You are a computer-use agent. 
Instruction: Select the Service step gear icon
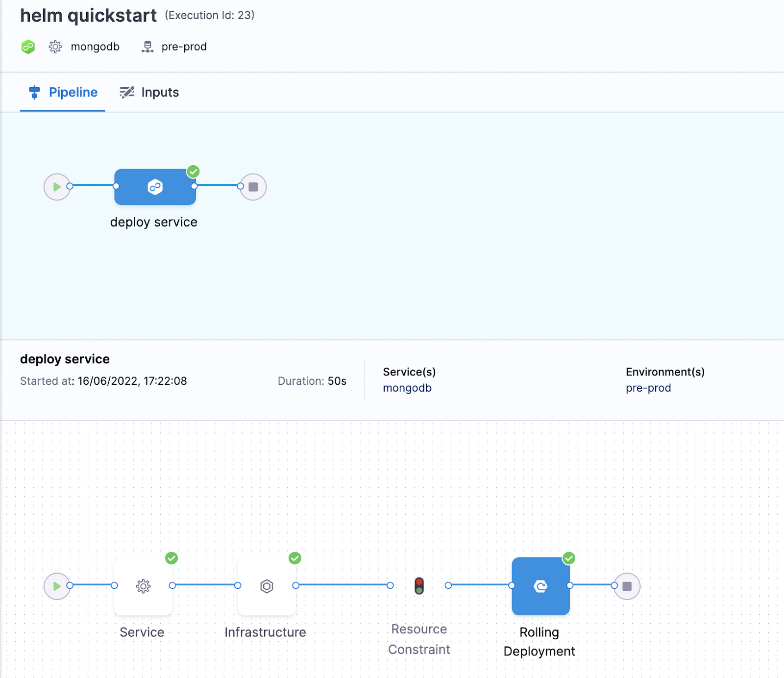click(143, 586)
